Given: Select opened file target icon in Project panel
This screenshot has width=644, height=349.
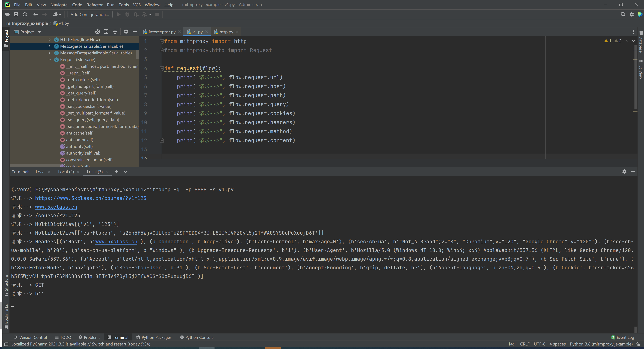Looking at the screenshot, I should 97,32.
